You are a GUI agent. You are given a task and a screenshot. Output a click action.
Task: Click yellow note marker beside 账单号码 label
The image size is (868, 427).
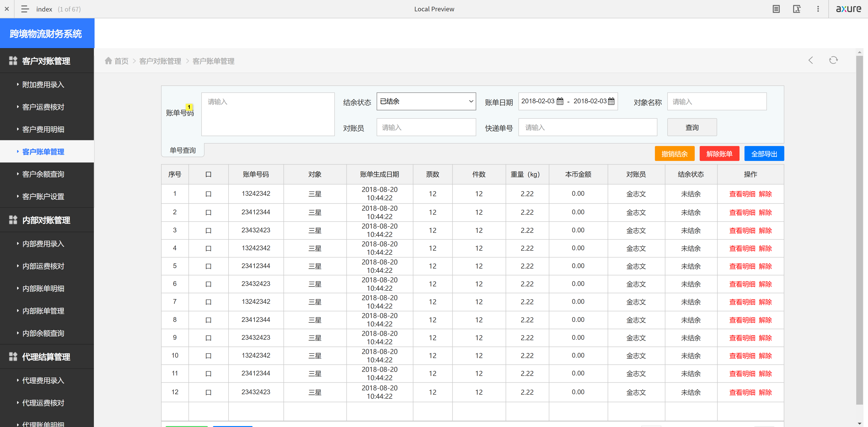click(189, 107)
